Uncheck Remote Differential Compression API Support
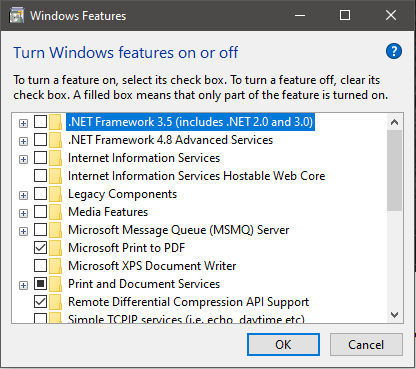This screenshot has width=416, height=369. (x=40, y=302)
